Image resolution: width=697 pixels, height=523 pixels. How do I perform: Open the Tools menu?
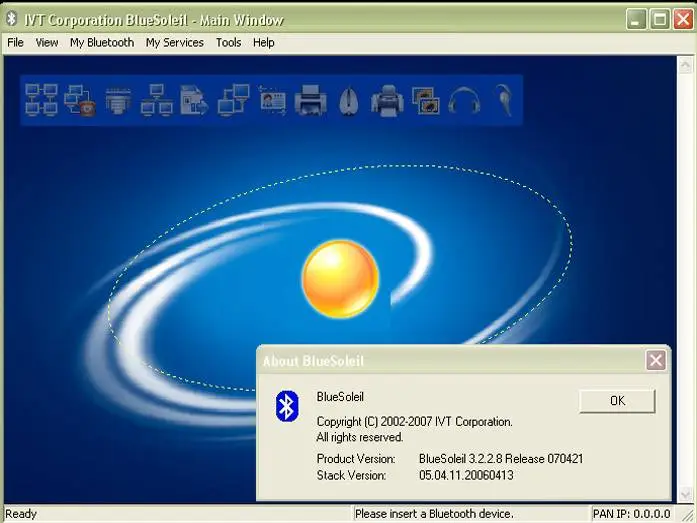228,43
